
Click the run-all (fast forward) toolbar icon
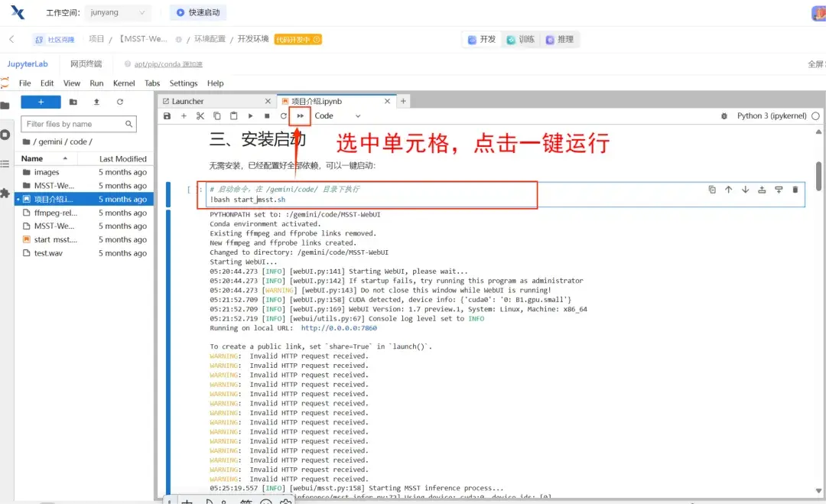tap(298, 115)
